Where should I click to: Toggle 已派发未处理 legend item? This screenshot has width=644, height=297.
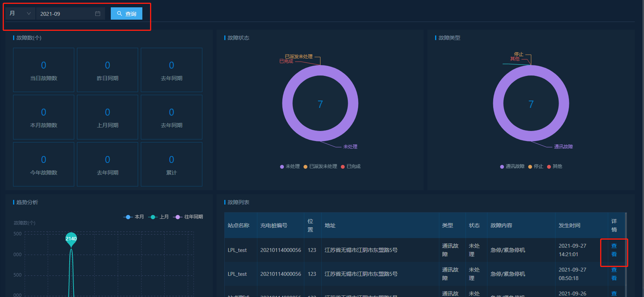[320, 166]
